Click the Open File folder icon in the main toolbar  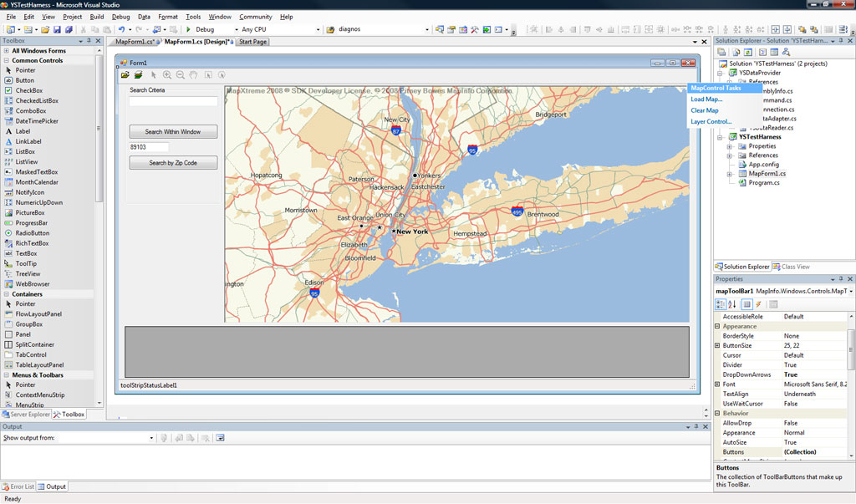[x=45, y=29]
